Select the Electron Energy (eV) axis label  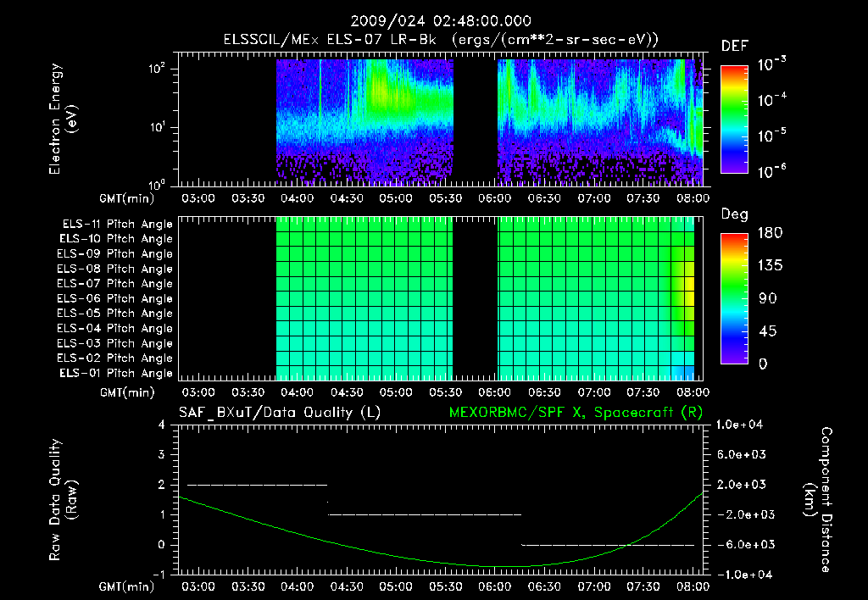tap(63, 119)
